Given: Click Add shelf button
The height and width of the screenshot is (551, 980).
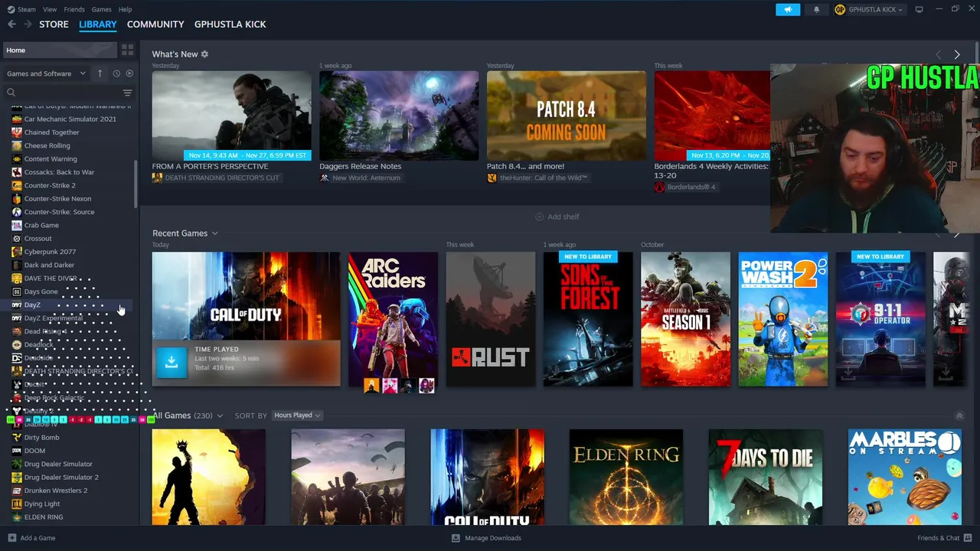Looking at the screenshot, I should (x=557, y=217).
